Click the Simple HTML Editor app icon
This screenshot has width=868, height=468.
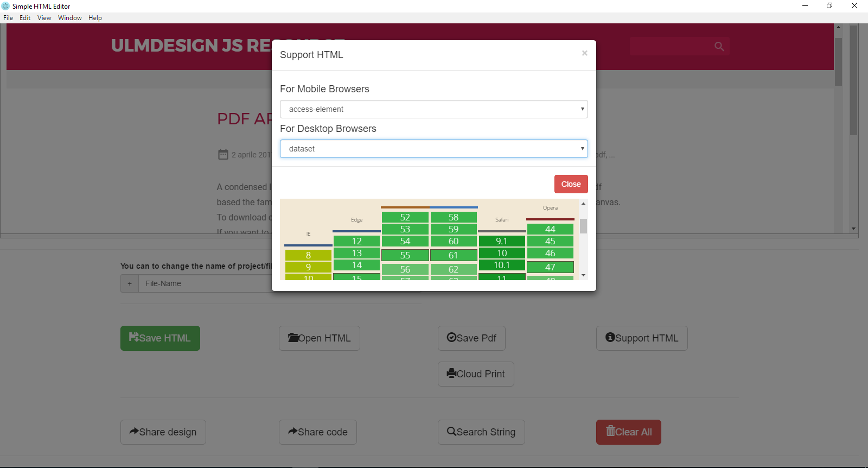(5, 6)
